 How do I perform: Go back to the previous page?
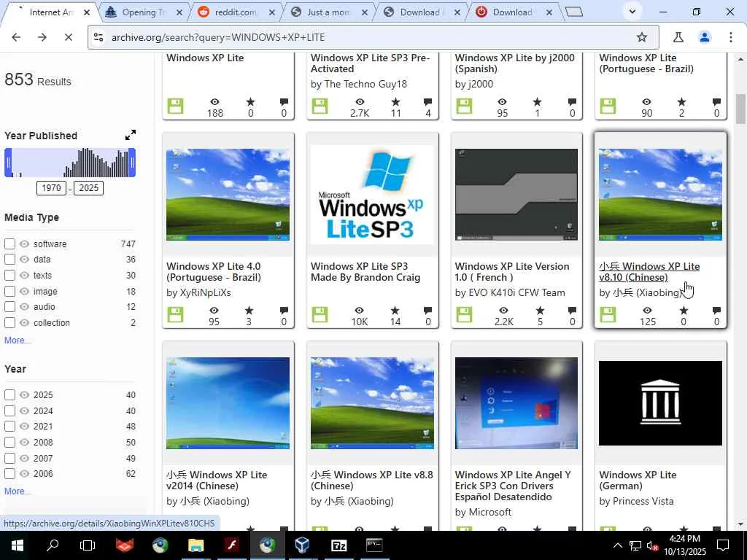tap(16, 37)
